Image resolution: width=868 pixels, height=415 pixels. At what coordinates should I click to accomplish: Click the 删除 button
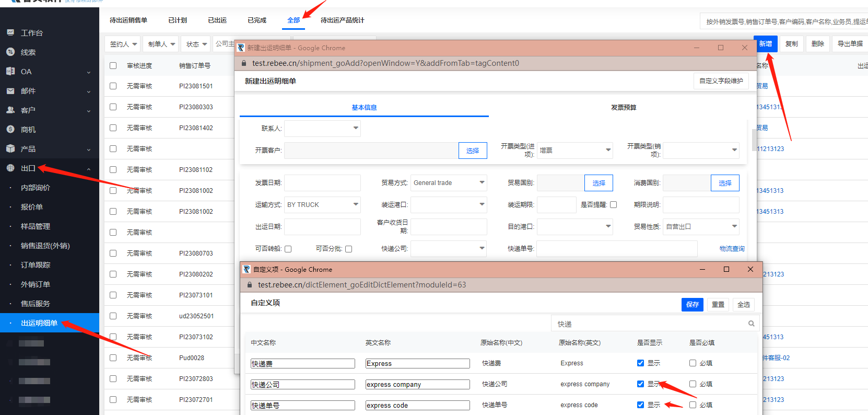(818, 44)
